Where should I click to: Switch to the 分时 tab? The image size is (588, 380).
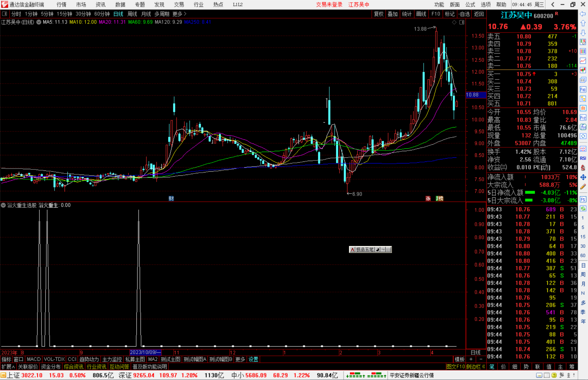16,14
